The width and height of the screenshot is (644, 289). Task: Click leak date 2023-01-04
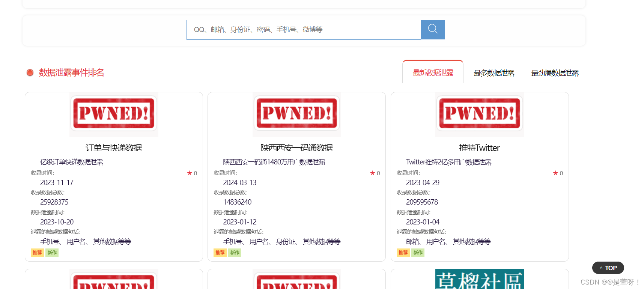(x=423, y=222)
